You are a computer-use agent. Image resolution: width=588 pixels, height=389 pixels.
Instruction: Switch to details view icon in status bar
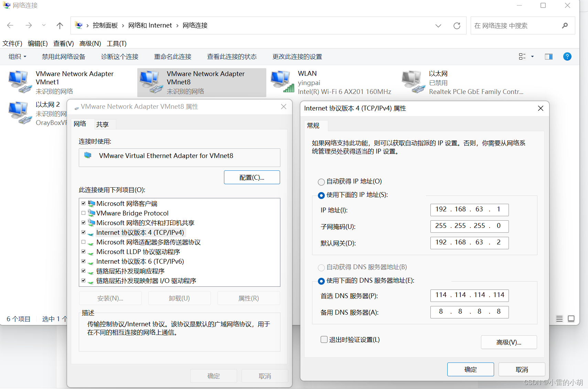559,319
